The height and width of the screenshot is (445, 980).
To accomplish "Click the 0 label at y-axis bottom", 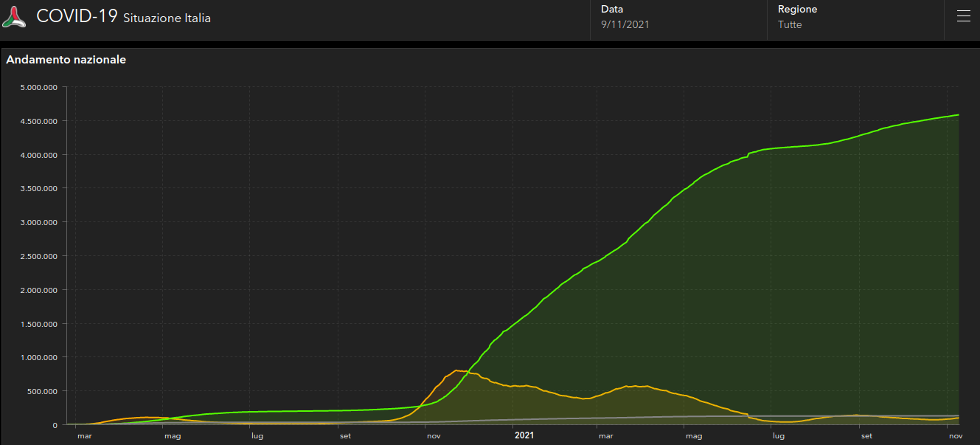I will point(55,424).
